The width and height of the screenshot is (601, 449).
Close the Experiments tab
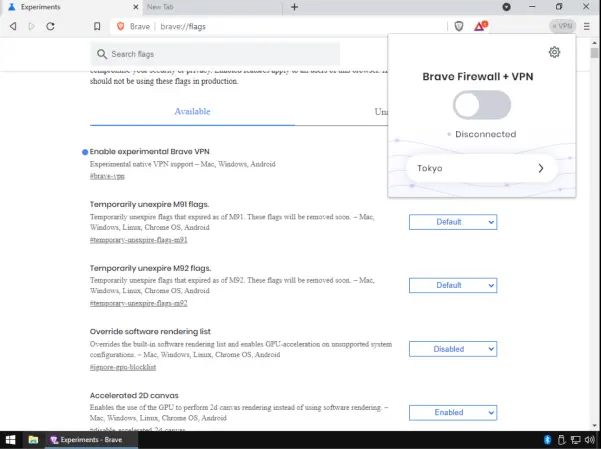pos(136,7)
